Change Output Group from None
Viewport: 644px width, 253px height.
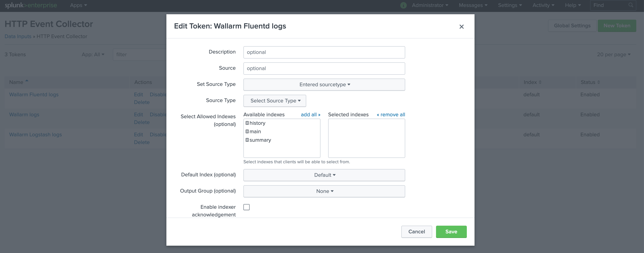click(324, 191)
